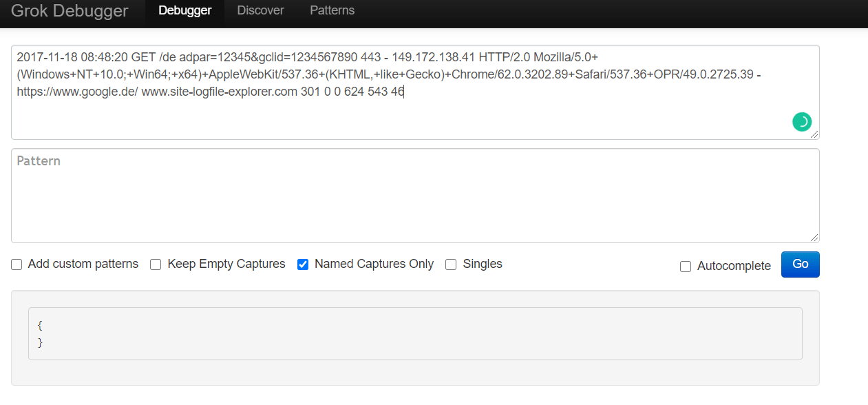Check the Keep Empty Captures option
Screen dimensions: 868x405
156,264
